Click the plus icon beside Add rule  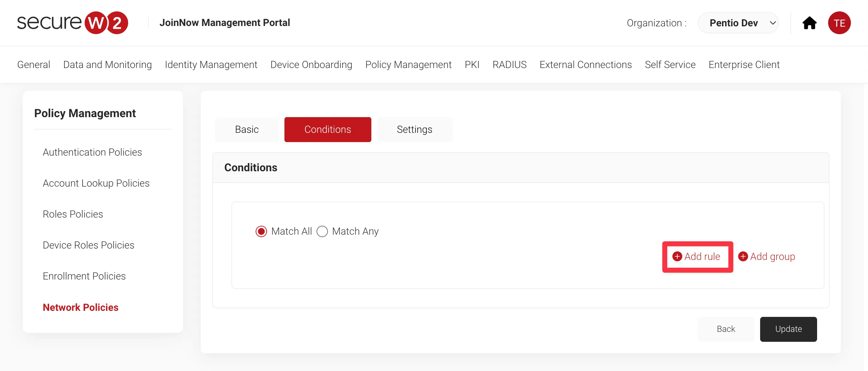tap(677, 256)
